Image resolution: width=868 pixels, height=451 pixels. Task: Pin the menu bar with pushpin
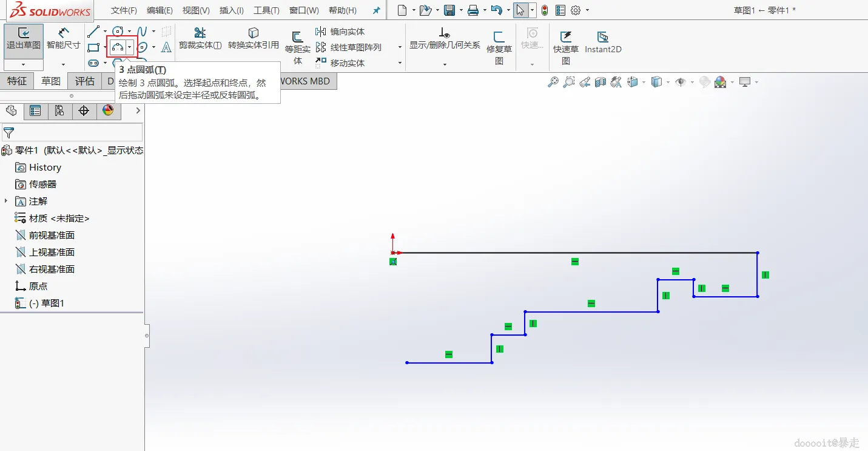[x=377, y=10]
